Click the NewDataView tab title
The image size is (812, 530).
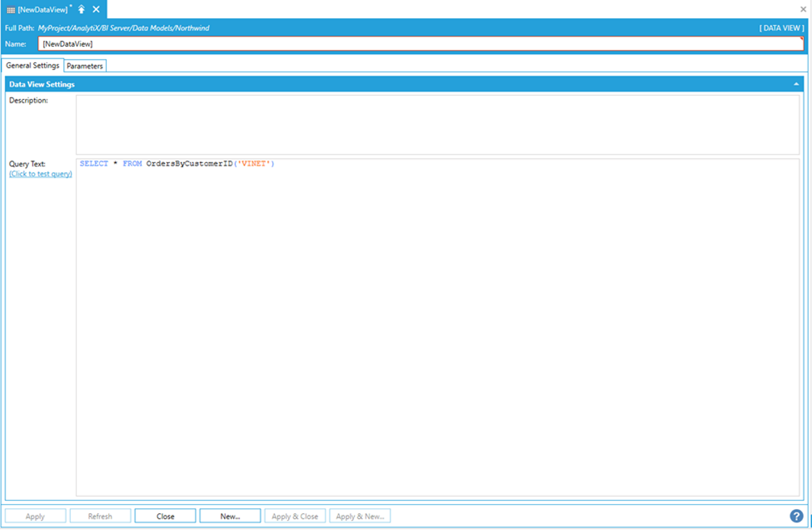coord(42,10)
